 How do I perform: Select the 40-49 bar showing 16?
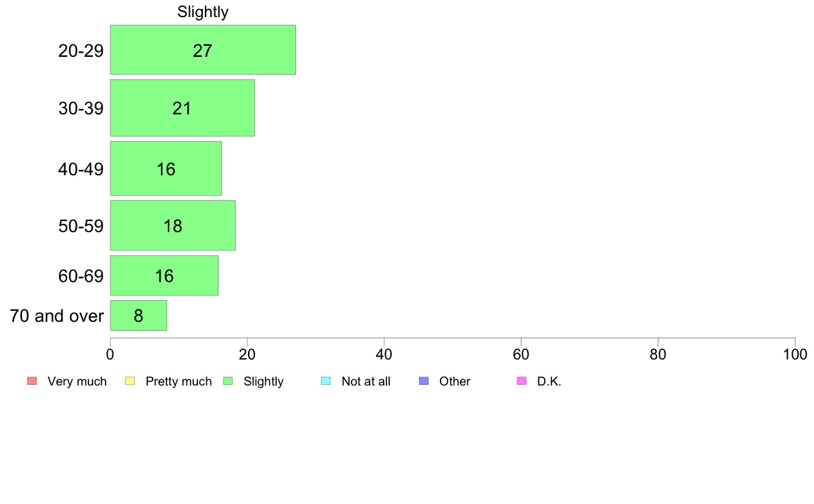(166, 168)
